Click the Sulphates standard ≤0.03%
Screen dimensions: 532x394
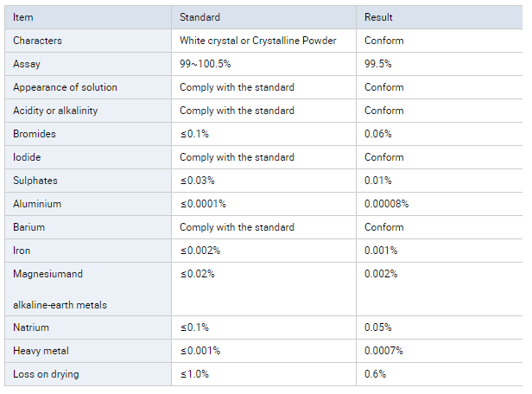pyautogui.click(x=197, y=181)
